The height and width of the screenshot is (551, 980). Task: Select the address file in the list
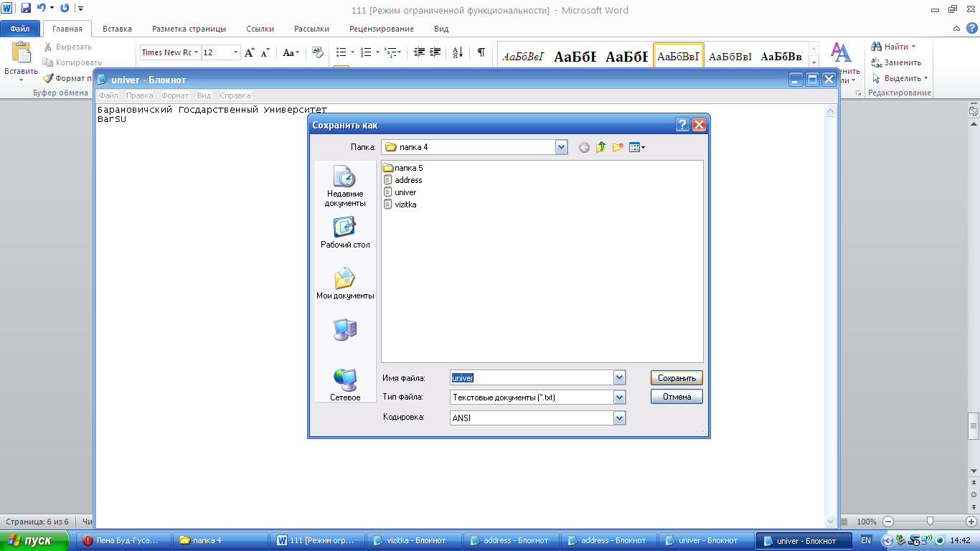click(403, 180)
